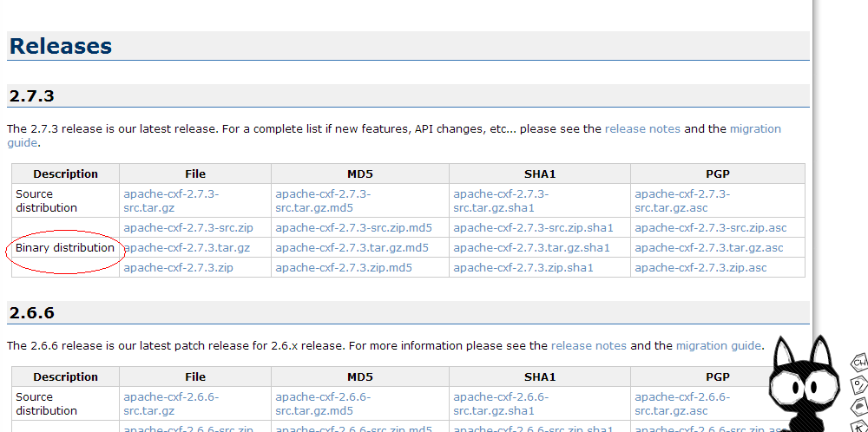Image resolution: width=868 pixels, height=432 pixels.
Task: Open apache-cxf-2.7.3-src.tar.gz.md5 checksum link
Action: point(323,200)
